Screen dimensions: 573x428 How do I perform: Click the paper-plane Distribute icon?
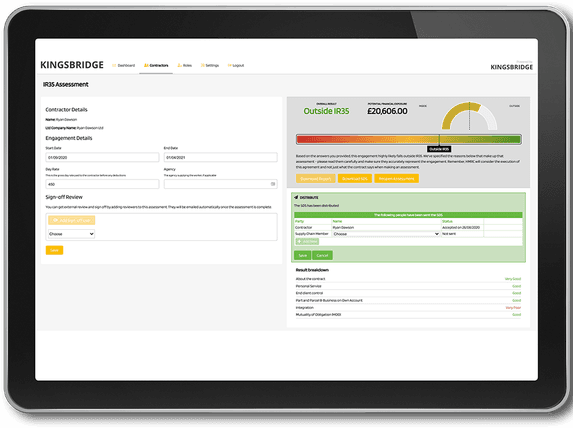(296, 197)
